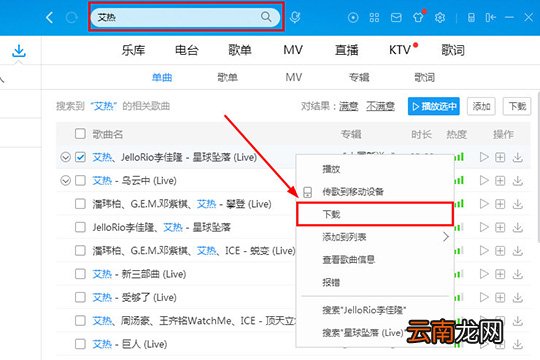
Task: Open the 乐库 main tab
Action: [x=133, y=50]
